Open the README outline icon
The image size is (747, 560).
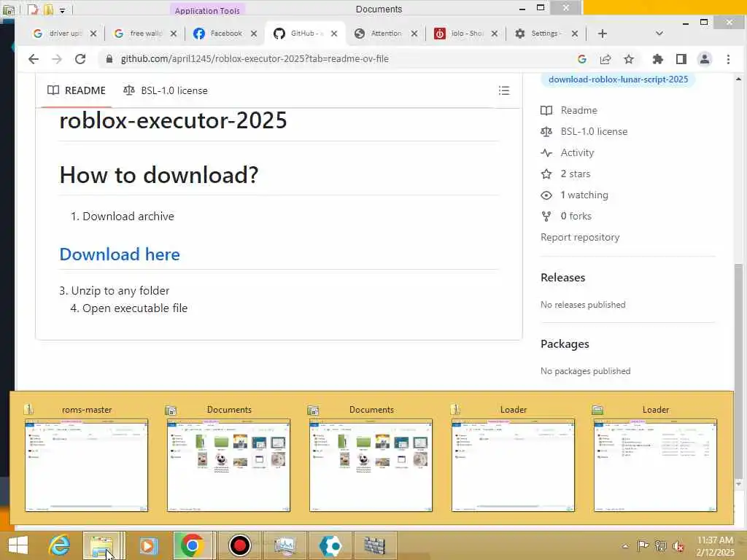(504, 90)
